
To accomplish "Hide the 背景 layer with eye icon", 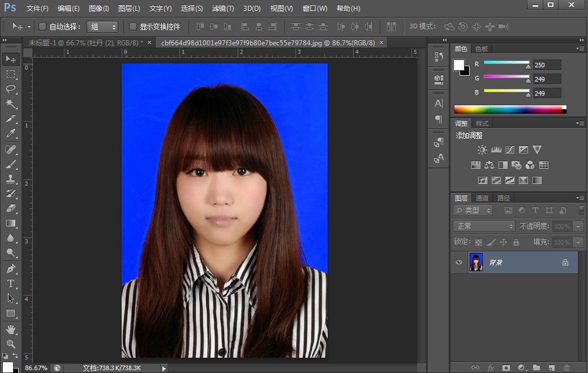I will coord(459,262).
